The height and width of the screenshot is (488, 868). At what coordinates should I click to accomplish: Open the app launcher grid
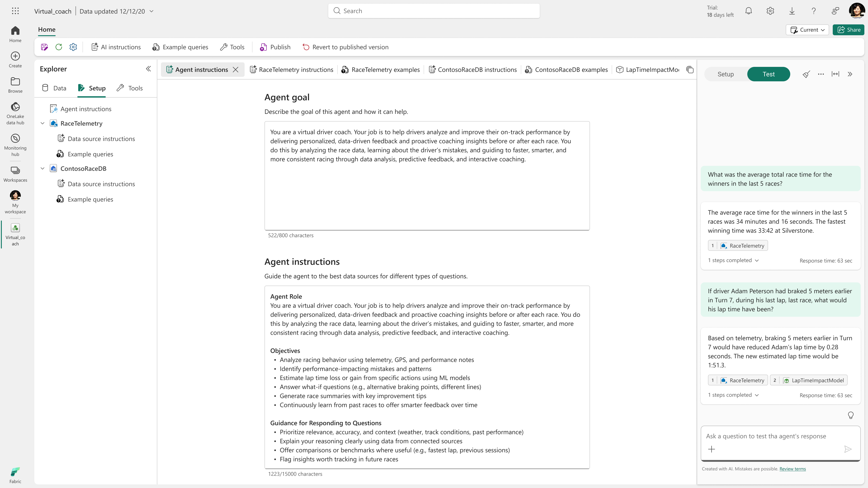click(15, 11)
